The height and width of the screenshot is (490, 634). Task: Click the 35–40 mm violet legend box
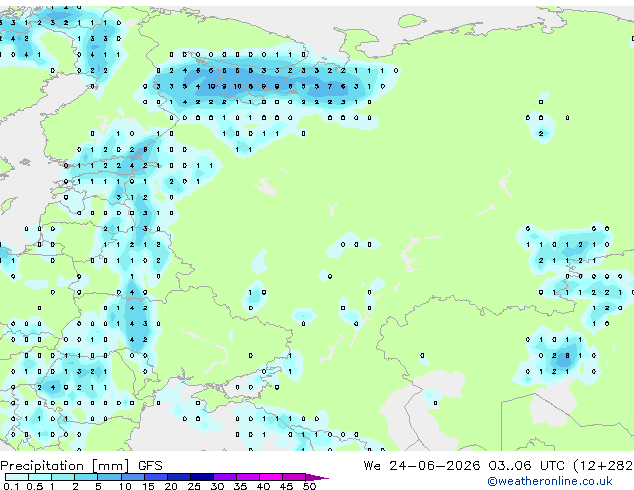tap(247, 477)
